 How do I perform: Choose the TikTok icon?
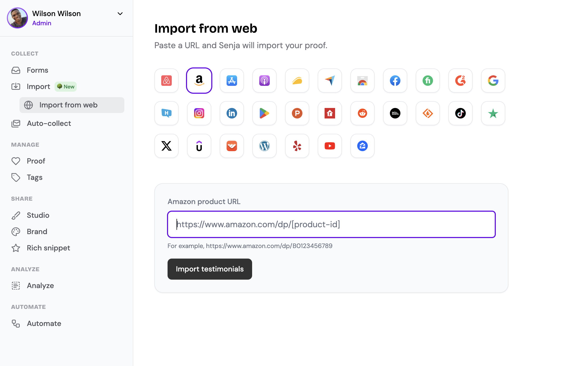(x=460, y=113)
